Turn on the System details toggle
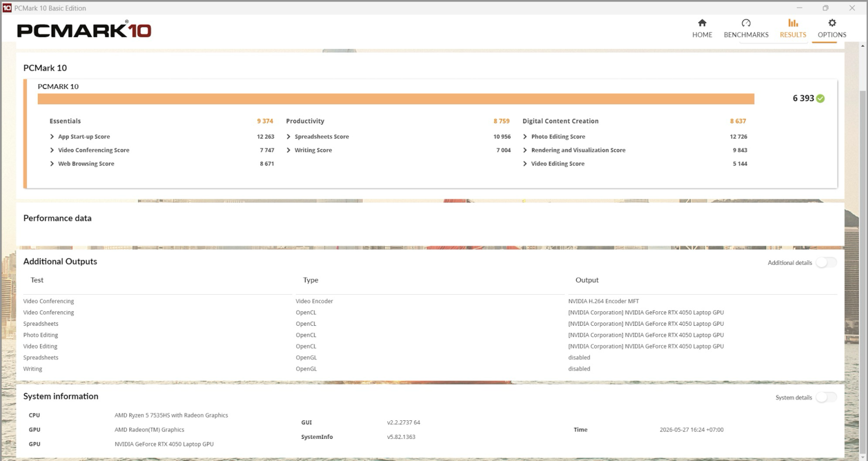This screenshot has height=461, width=868. pos(826,397)
